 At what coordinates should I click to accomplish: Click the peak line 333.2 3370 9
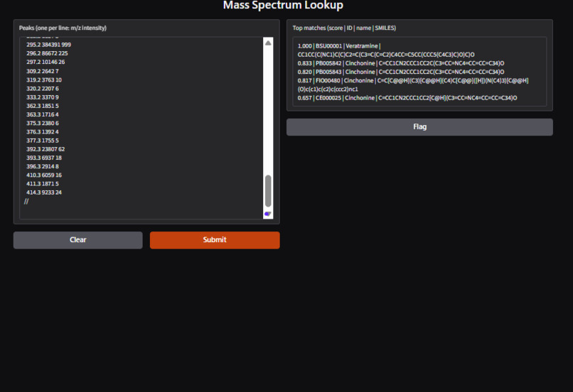click(43, 97)
